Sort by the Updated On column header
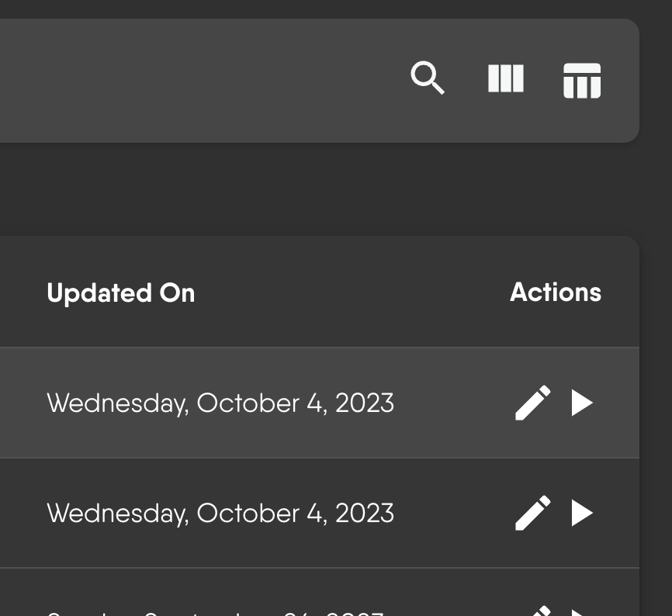The height and width of the screenshot is (616, 672). (x=121, y=292)
